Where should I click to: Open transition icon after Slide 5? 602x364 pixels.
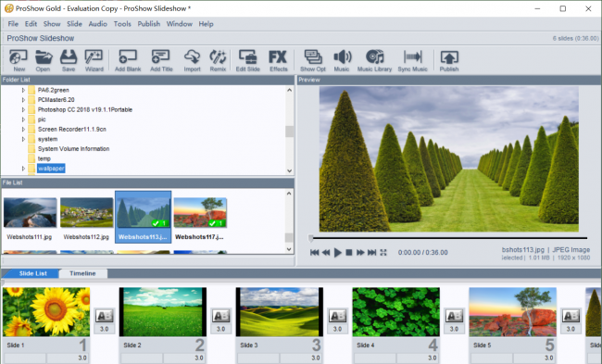click(x=571, y=316)
